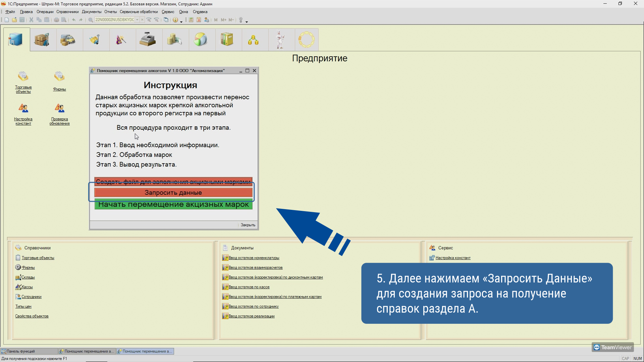Expand Справочники section in panel
Viewport: 644px width, 362px height.
[38, 247]
